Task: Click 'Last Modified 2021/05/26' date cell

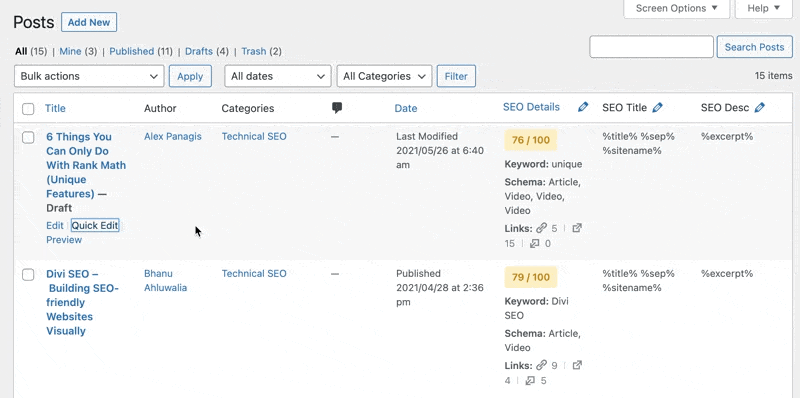Action: point(440,151)
